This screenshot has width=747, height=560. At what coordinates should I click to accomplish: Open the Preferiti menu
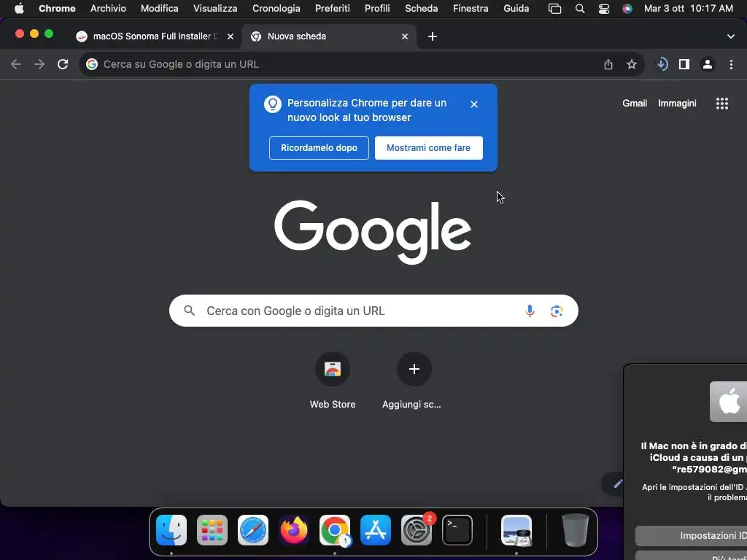point(333,9)
